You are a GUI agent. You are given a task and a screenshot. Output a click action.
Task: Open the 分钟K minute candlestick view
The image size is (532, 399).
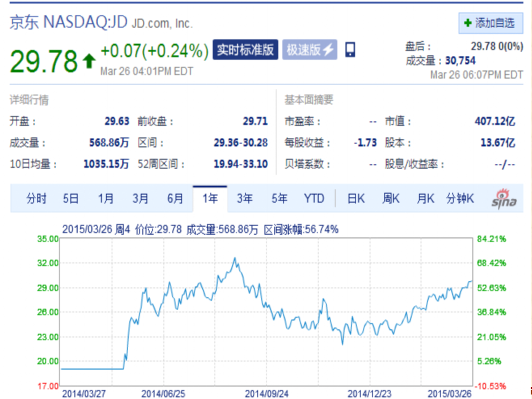(x=460, y=199)
